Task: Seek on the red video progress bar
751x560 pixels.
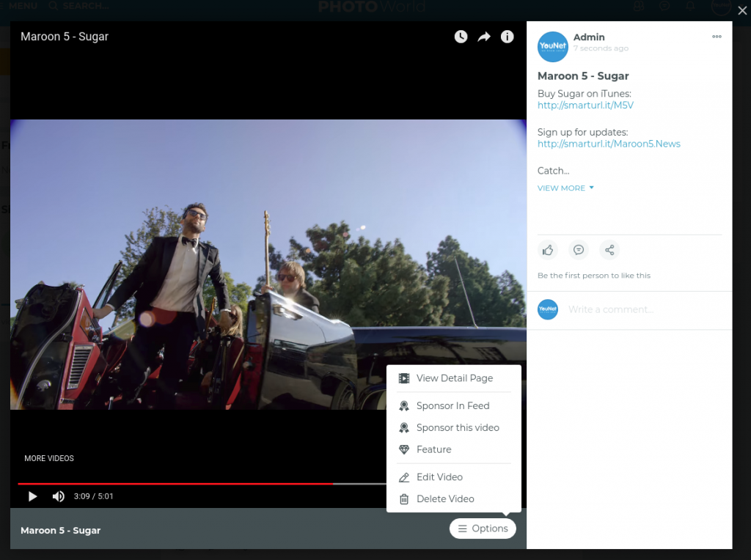Action: tap(202, 484)
